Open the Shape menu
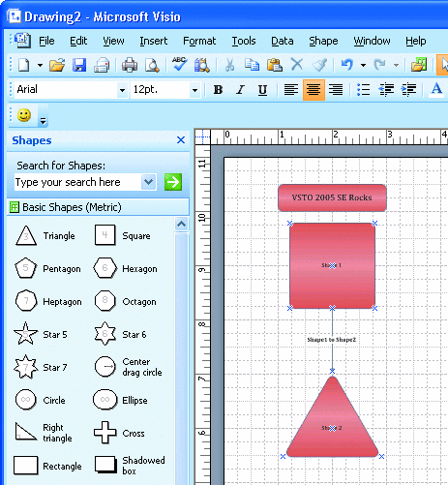 (x=323, y=41)
